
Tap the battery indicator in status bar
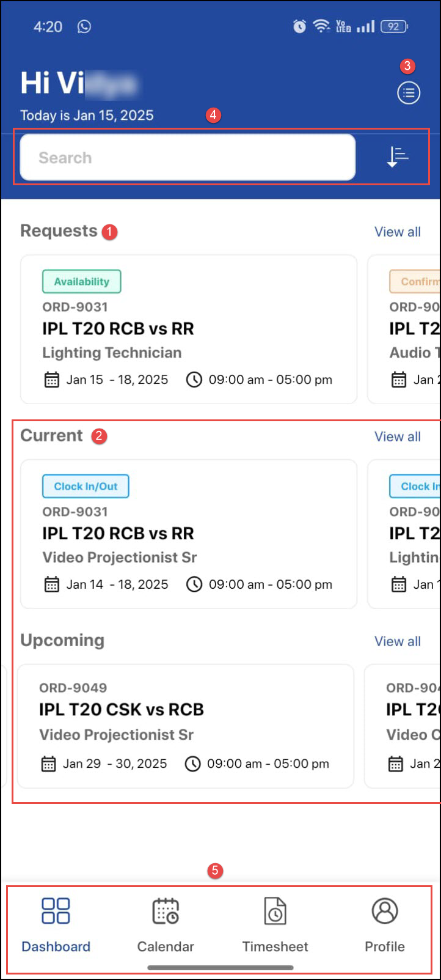(394, 27)
